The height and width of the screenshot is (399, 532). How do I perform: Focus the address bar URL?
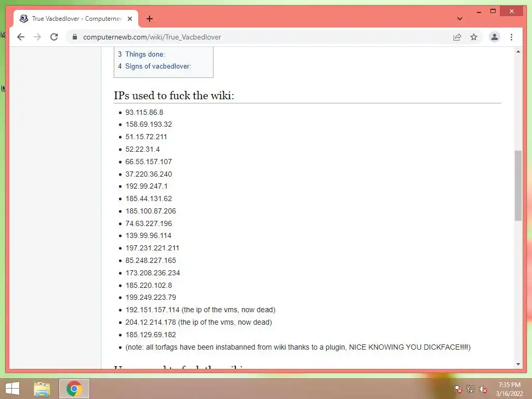[x=152, y=37]
